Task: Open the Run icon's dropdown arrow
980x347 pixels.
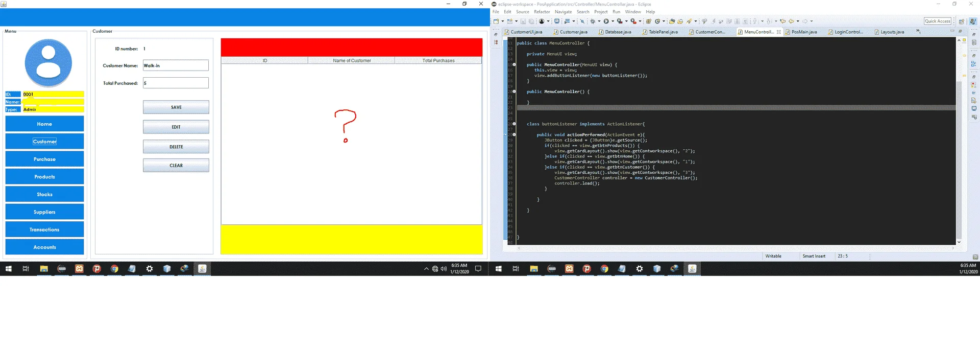Action: (x=612, y=21)
